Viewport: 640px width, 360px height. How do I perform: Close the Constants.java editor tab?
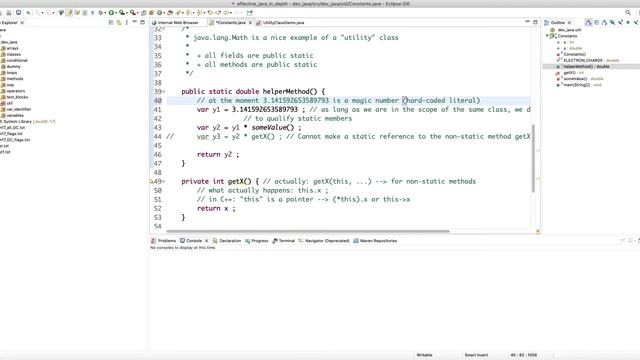tap(250, 22)
